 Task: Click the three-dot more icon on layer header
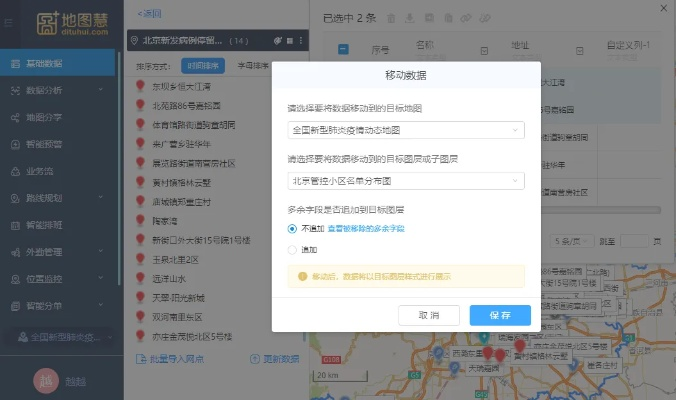[299, 41]
